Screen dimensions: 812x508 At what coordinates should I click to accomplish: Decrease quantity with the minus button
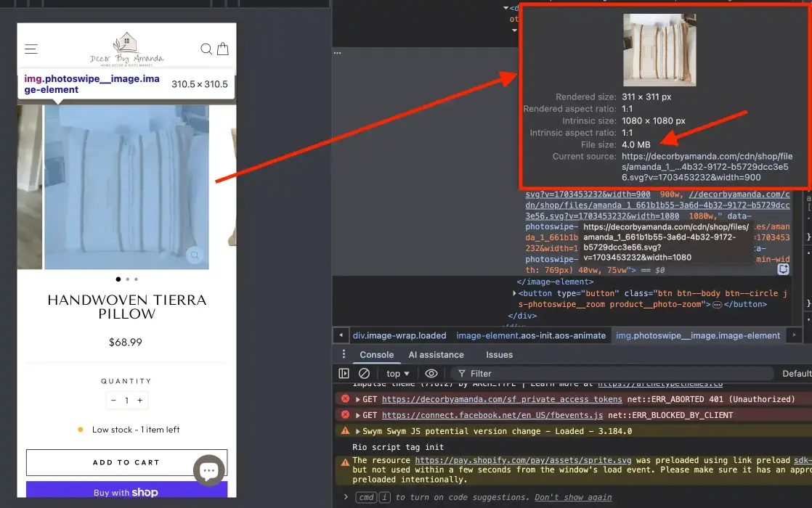point(113,401)
